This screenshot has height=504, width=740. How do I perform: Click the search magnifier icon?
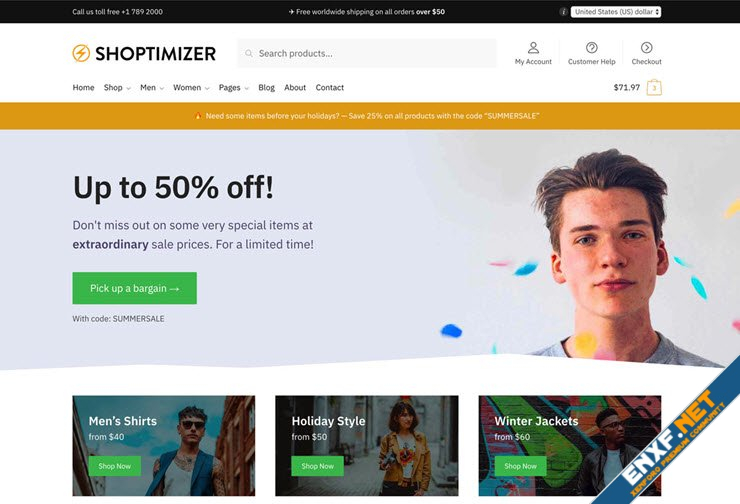click(248, 53)
